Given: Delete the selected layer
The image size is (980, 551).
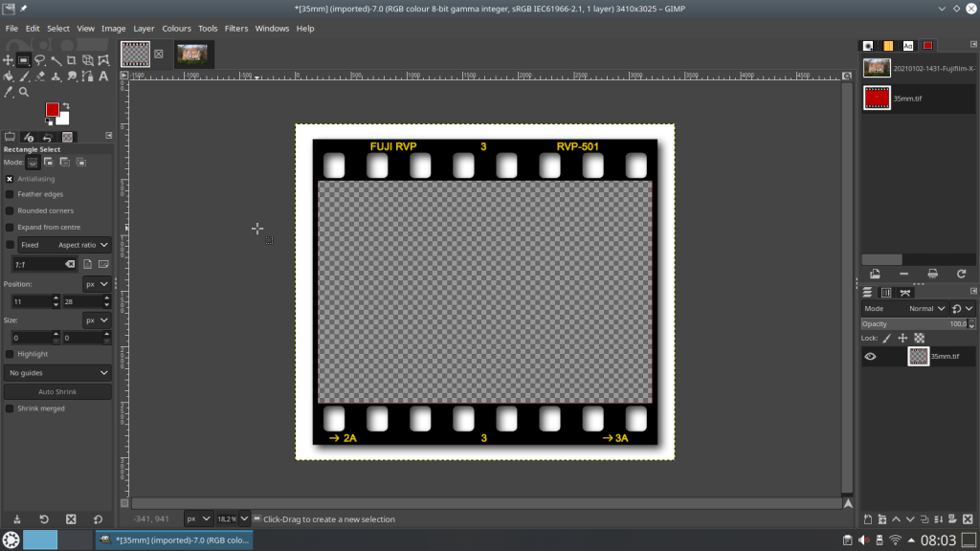Looking at the screenshot, I should point(968,519).
